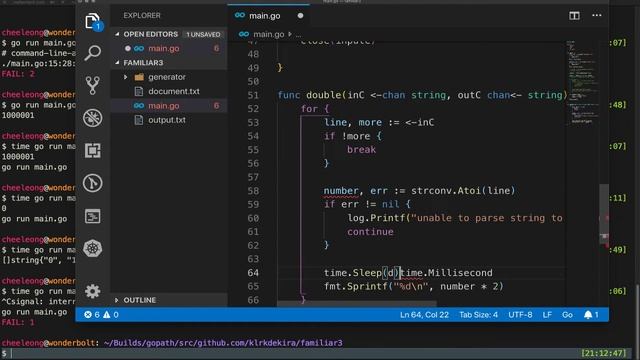
Task: Open the More Actions ellipsis menu
Action: tap(597, 16)
